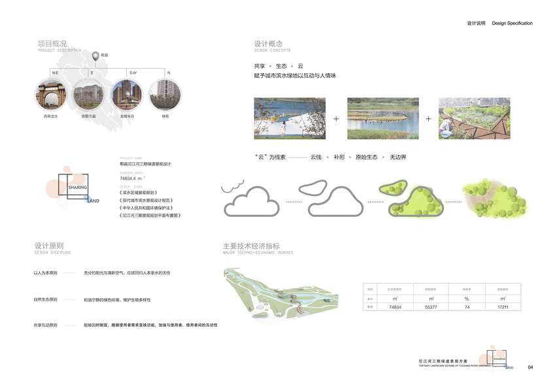The width and height of the screenshot is (555, 392).
Task: Click the 原始生态 keyword
Action: click(366, 157)
